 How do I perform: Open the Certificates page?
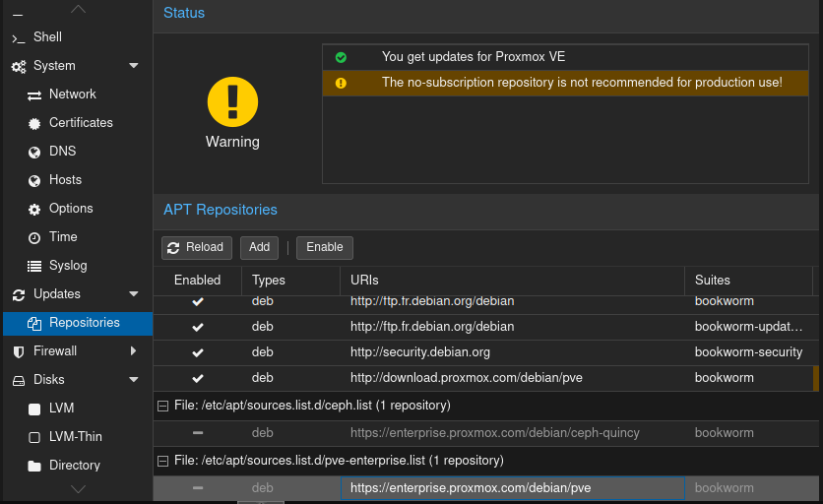click(78, 123)
